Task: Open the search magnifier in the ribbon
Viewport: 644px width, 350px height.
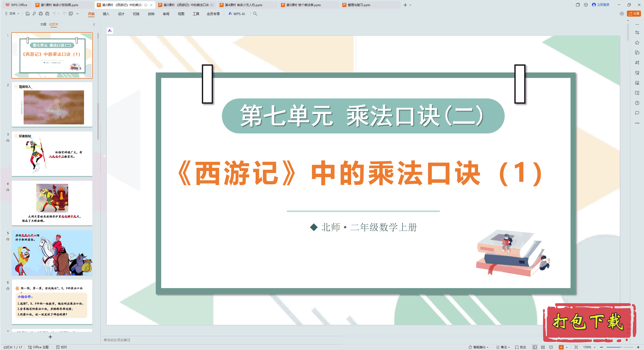Action: tap(255, 14)
